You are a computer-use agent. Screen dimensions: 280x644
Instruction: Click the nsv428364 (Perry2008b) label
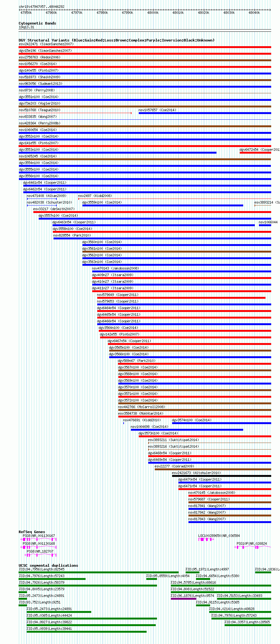point(40,123)
